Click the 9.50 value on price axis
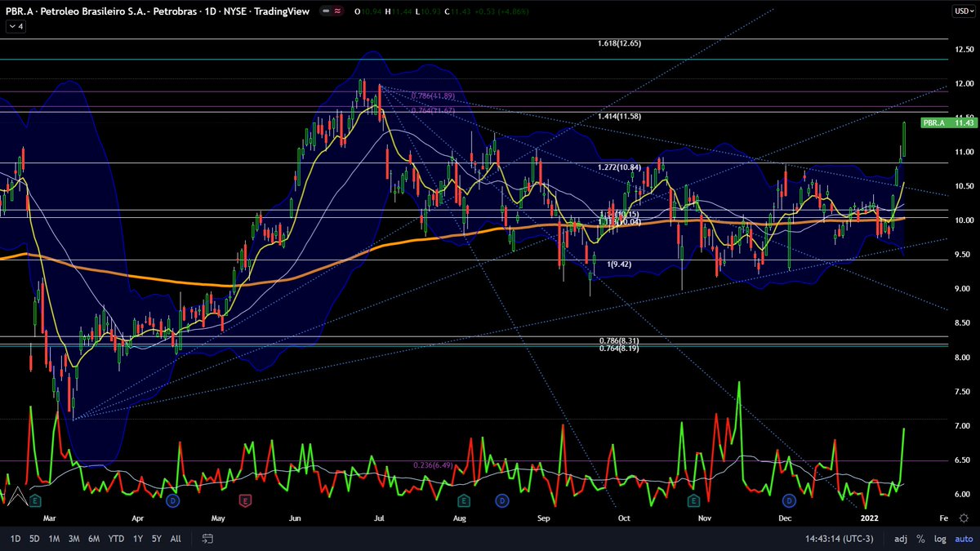Screen dimensions: 980x551 pos(964,255)
